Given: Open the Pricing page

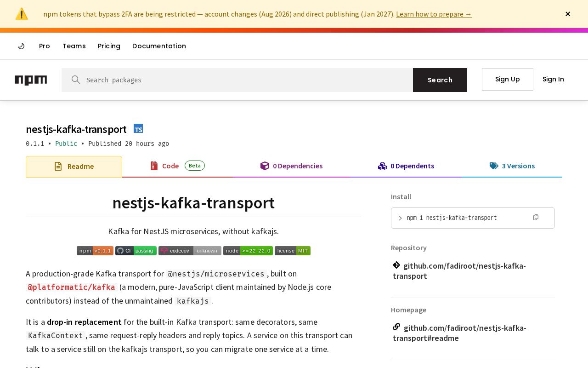Looking at the screenshot, I should click(x=109, y=46).
